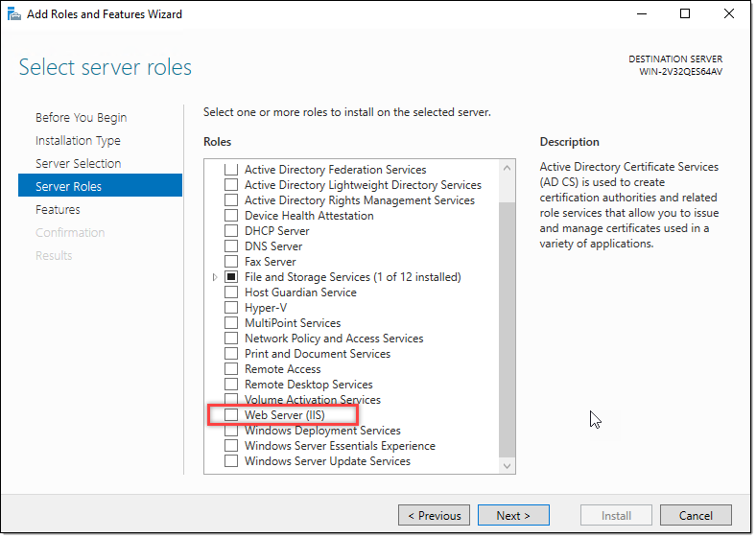This screenshot has width=756, height=538.
Task: Maximize the wizard window
Action: click(685, 14)
